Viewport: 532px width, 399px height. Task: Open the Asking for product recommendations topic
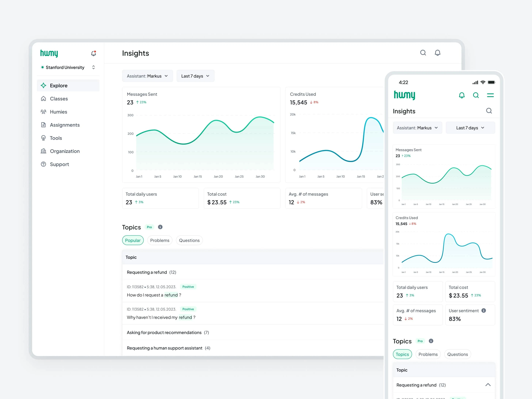point(168,332)
